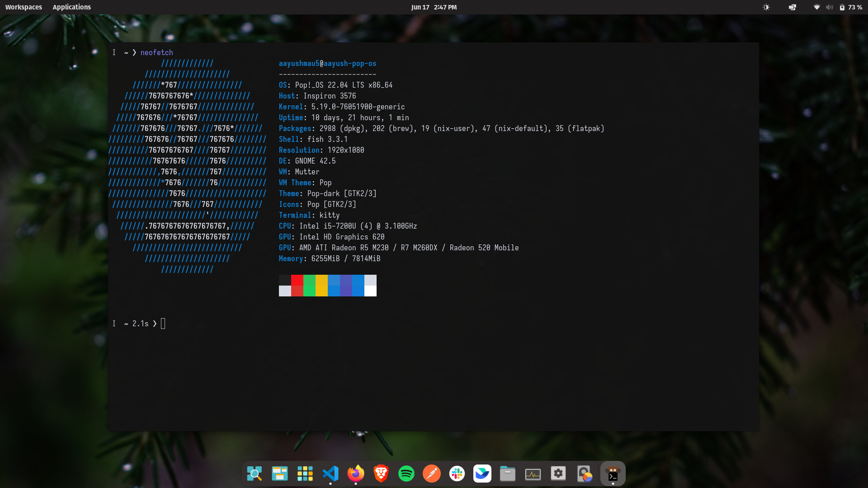The height and width of the screenshot is (488, 868).
Task: Open the Applications menu
Action: pyautogui.click(x=71, y=7)
